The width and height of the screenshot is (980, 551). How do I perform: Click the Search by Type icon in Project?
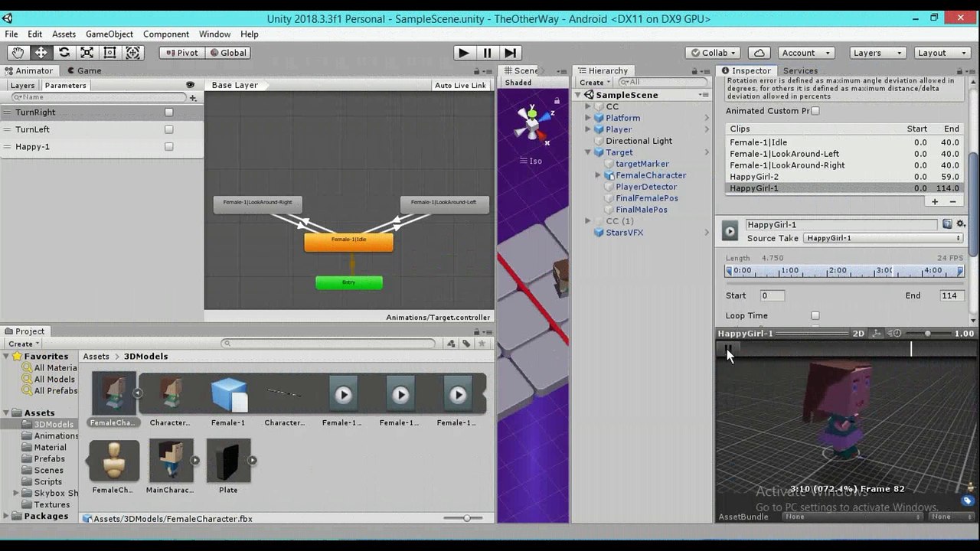coord(452,344)
